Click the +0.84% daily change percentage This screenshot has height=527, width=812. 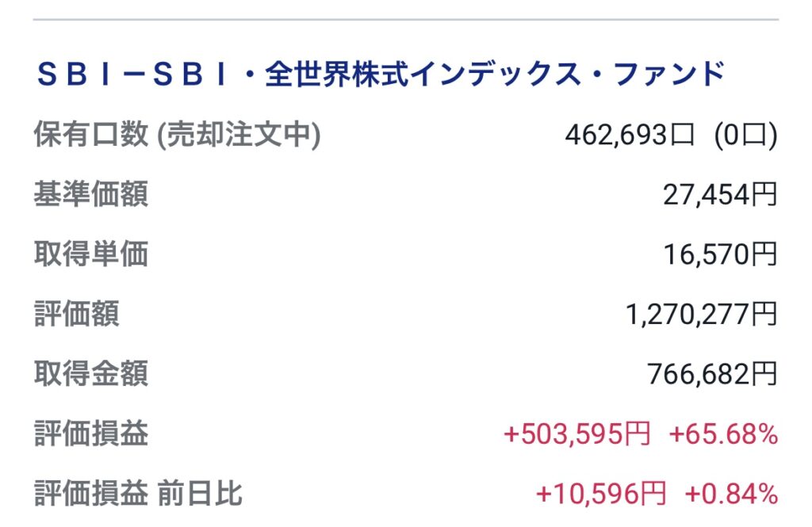click(x=731, y=494)
